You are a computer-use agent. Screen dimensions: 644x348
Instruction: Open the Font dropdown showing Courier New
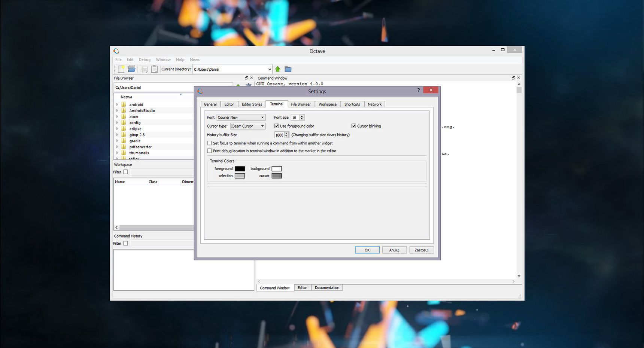pos(241,117)
